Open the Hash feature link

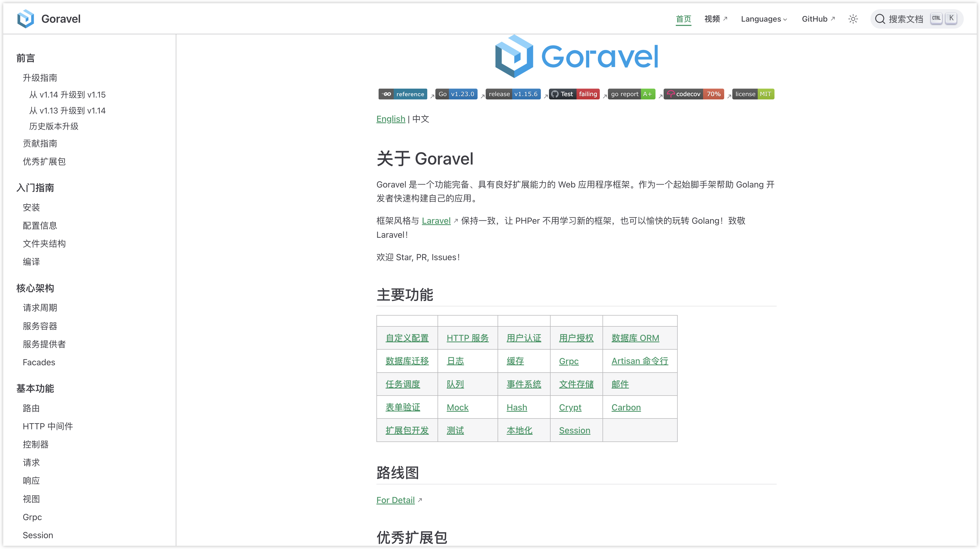(517, 407)
